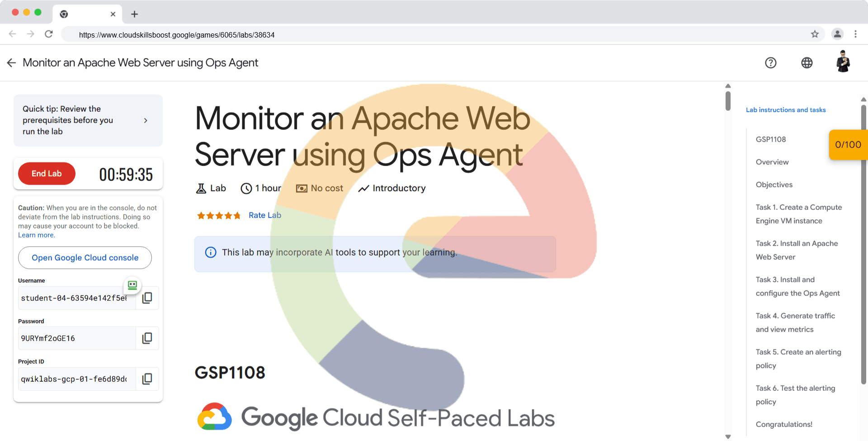Click the browser forward arrow
Screen dimensions: 868x441
[30, 34]
